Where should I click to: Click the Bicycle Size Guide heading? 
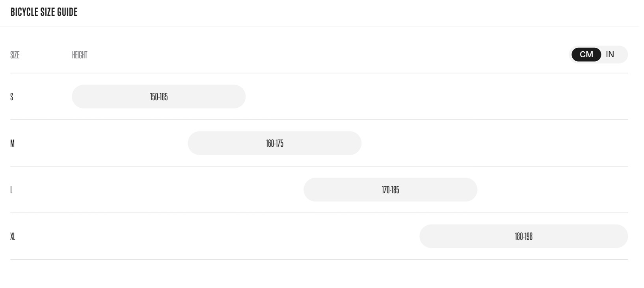[44, 12]
